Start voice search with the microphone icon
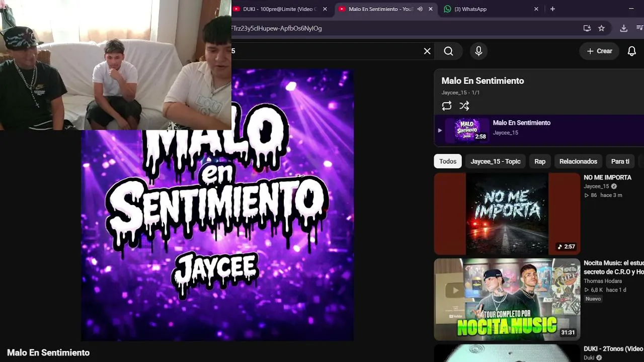This screenshot has width=644, height=362. pyautogui.click(x=478, y=51)
